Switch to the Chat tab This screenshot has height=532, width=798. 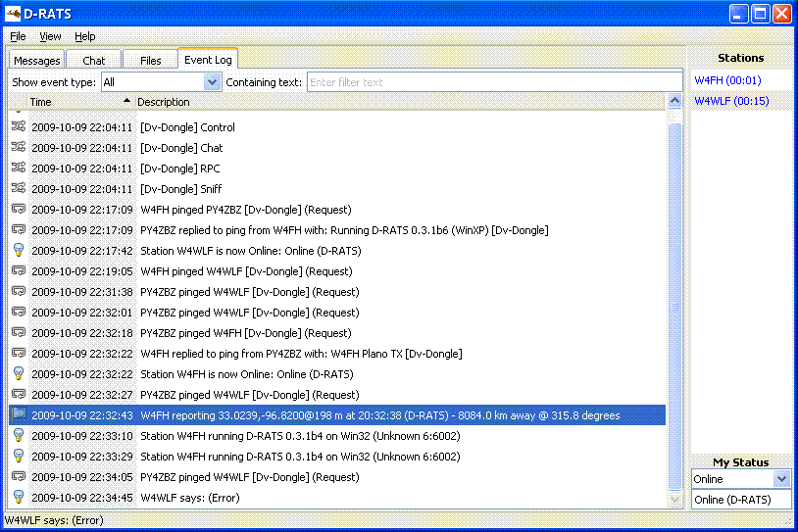click(94, 61)
